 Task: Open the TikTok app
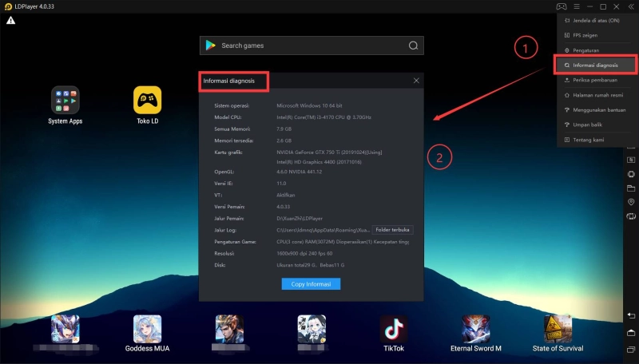pos(393,329)
